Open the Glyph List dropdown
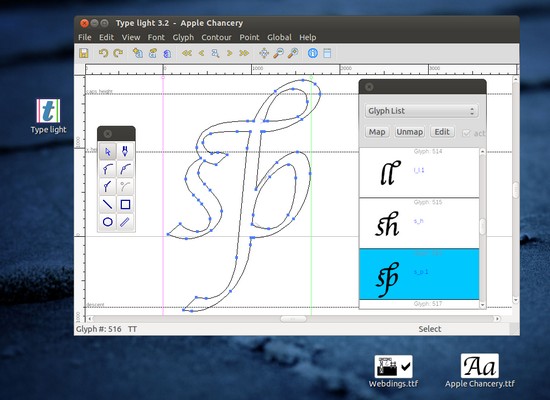550x400 pixels. point(421,111)
